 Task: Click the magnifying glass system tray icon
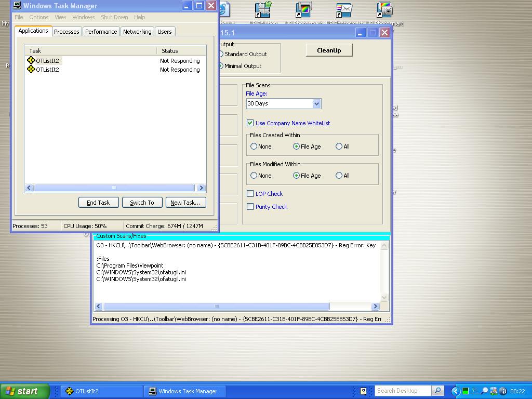tap(485, 391)
